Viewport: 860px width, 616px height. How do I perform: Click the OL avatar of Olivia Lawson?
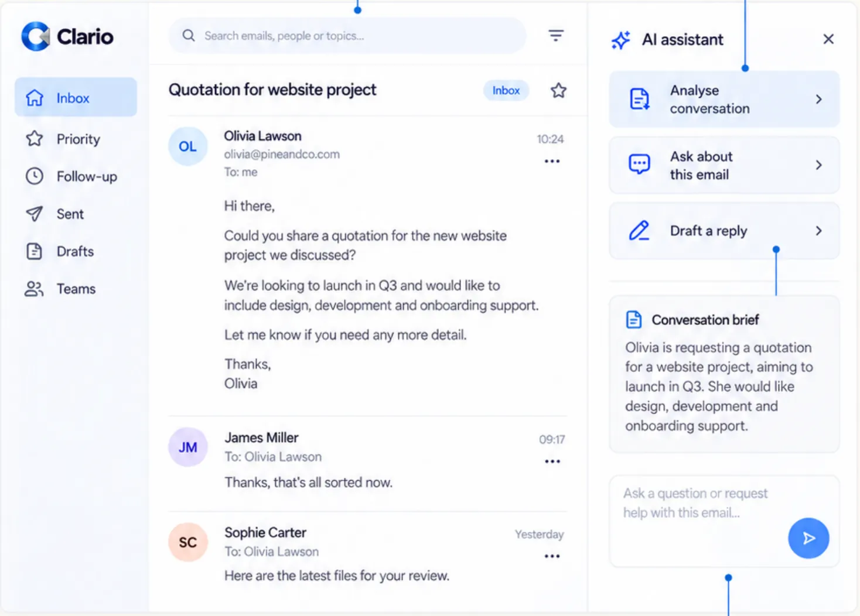point(188,146)
